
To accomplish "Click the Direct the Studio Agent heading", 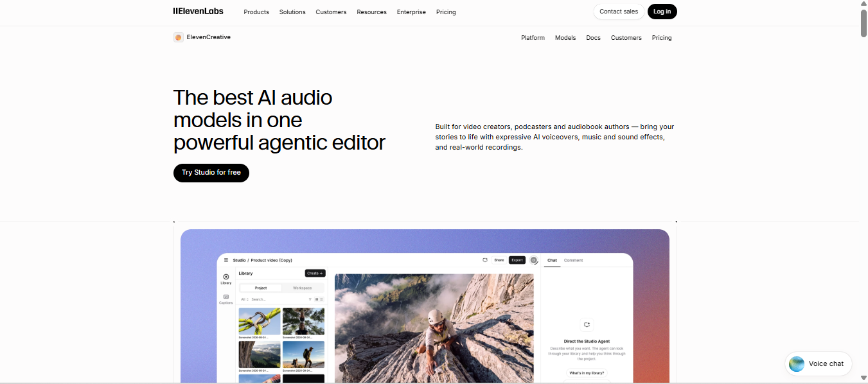I will pyautogui.click(x=587, y=341).
